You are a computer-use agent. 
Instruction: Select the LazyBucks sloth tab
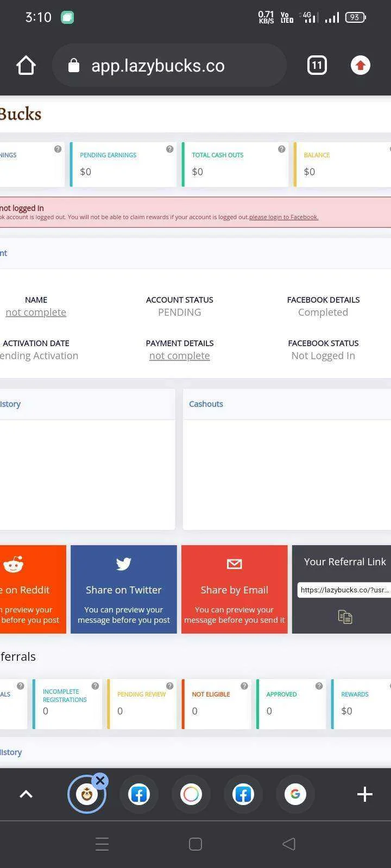(x=86, y=795)
